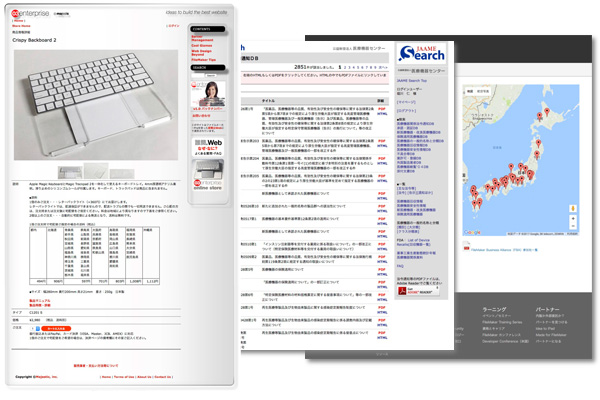600x400 pixels.
Task: Open the FAQ link in the JAAME sidebar
Action: [x=400, y=266]
